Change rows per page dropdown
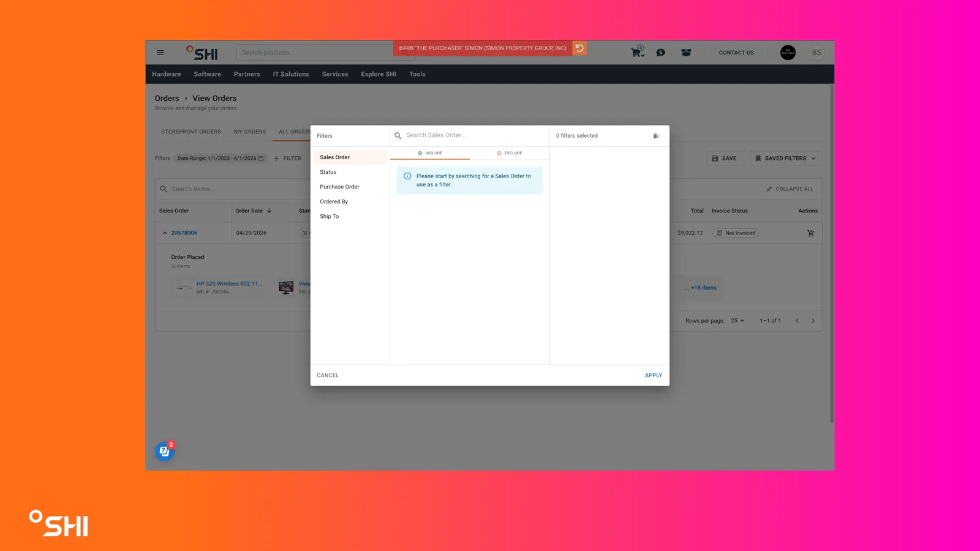This screenshot has height=551, width=980. point(737,321)
